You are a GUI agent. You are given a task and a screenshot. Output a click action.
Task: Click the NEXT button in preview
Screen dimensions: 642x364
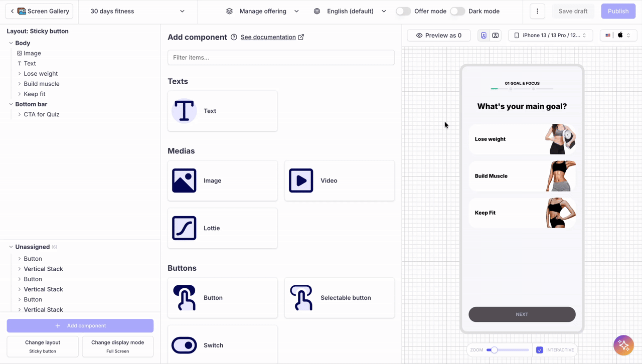522,314
